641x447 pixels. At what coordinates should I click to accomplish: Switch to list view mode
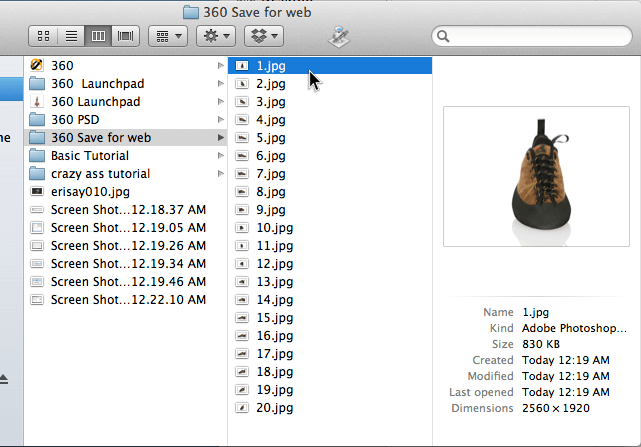71,36
